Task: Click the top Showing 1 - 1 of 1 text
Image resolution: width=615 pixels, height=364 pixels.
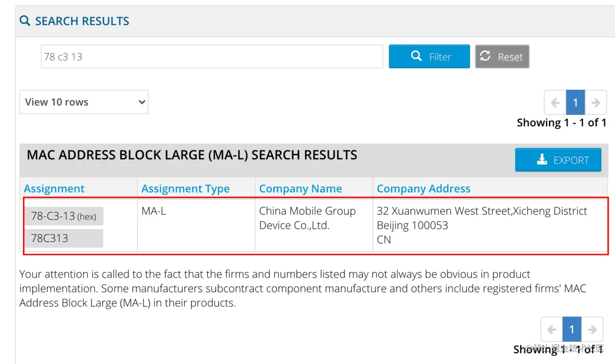Action: coord(561,122)
